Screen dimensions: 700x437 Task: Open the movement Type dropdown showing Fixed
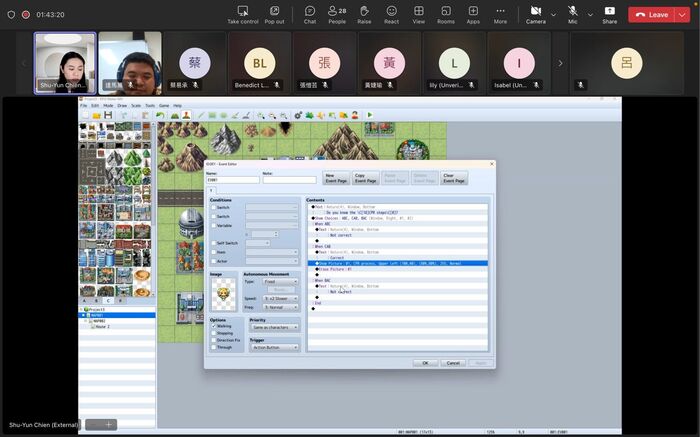[x=280, y=282]
